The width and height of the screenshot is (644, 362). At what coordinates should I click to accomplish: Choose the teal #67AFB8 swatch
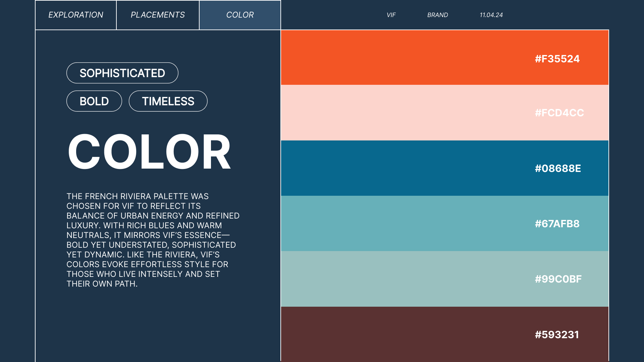point(402,224)
